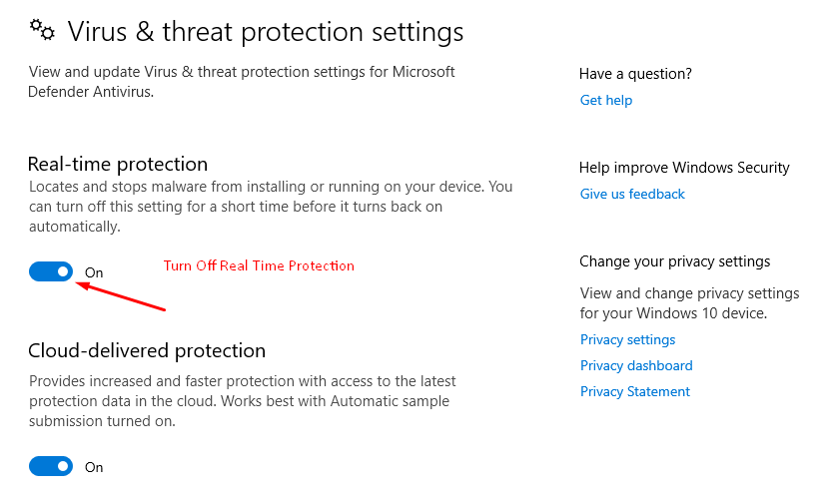Select the Cloud-delivered protection heading
The image size is (836, 504).
click(x=147, y=350)
